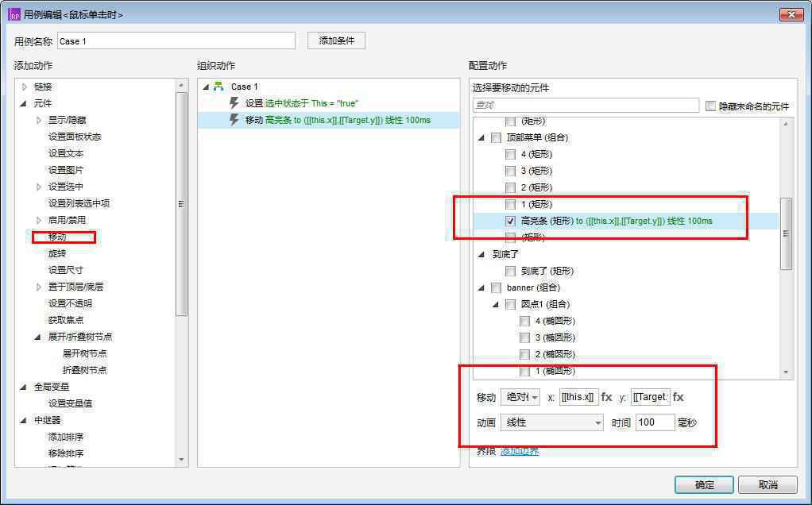Viewport: 812px width, 505px height.
Task: Select the 折叠树节点 action
Action: pos(84,370)
